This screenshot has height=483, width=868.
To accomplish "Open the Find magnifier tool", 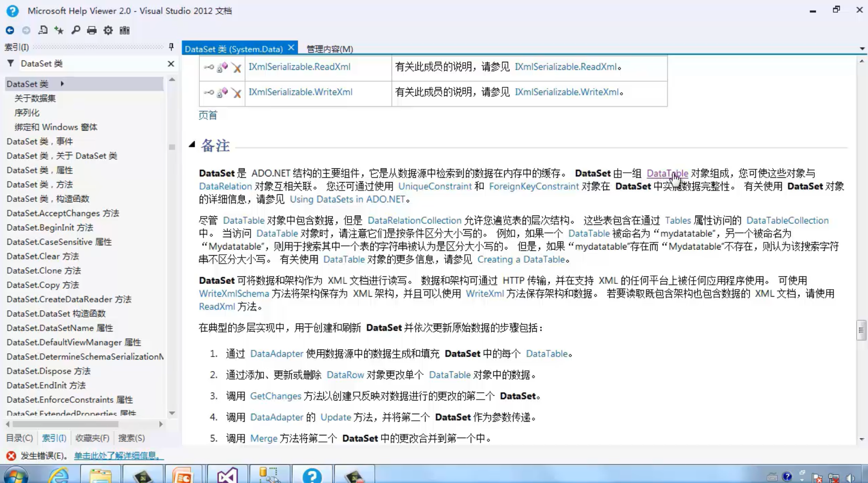I will 75,30.
